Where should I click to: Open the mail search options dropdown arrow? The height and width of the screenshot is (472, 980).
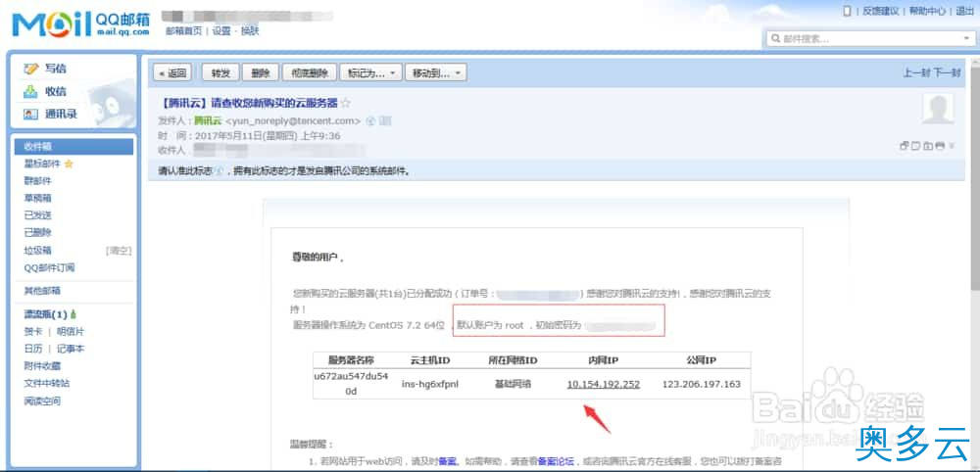pos(965,39)
